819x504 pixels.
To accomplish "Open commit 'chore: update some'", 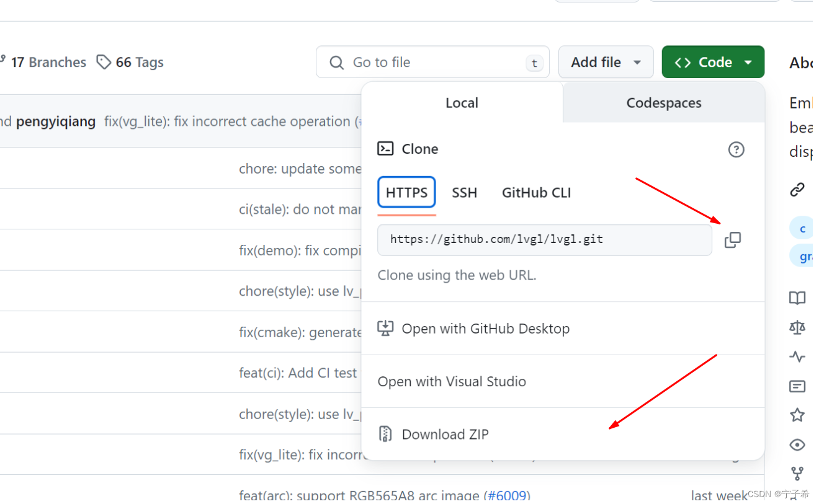I will pos(300,169).
